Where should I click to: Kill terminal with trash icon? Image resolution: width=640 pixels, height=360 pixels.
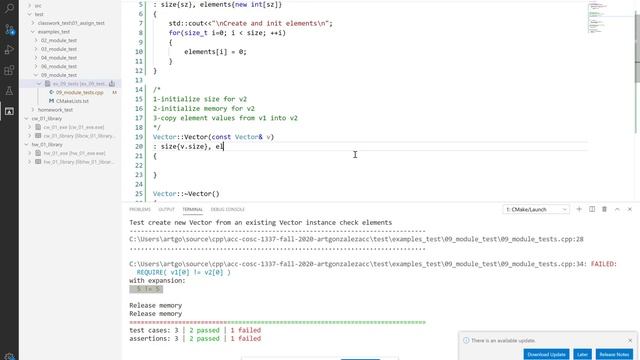coord(604,209)
